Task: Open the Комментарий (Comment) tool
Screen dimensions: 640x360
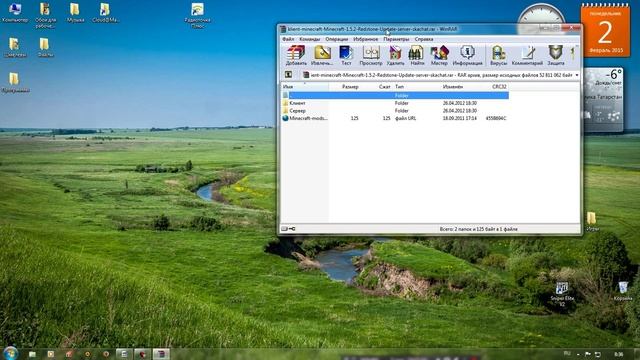Action: coord(527,56)
